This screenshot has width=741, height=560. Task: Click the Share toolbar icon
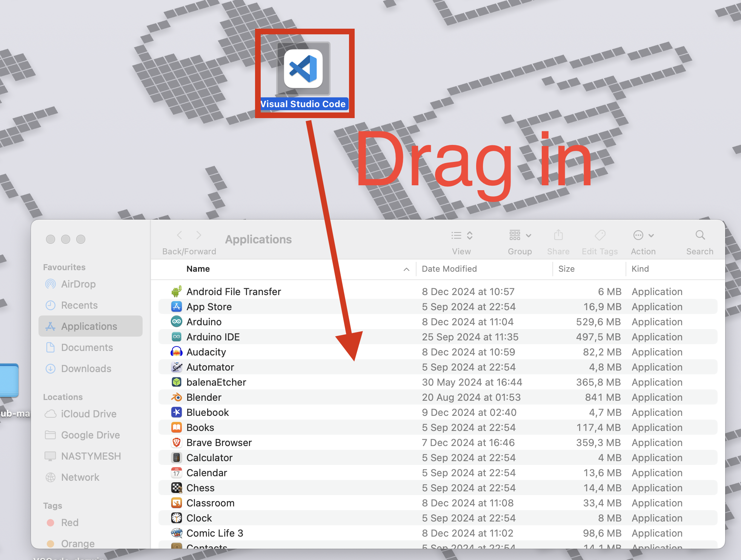(x=558, y=235)
